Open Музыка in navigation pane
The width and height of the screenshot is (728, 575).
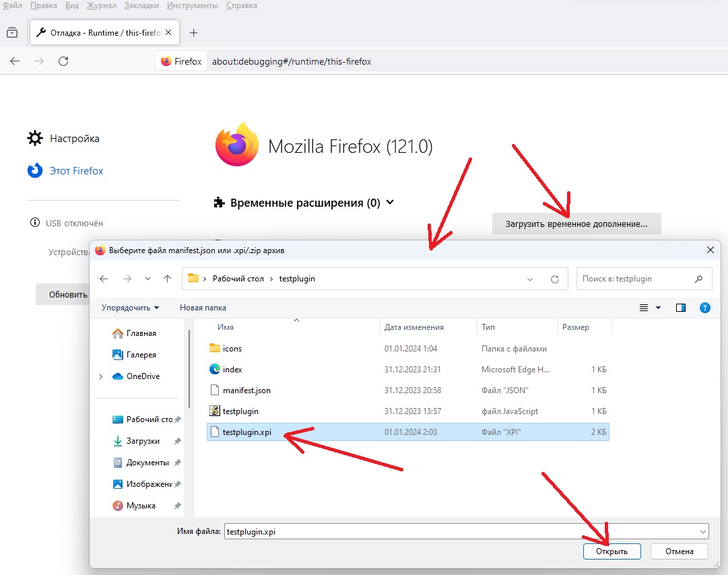pos(135,506)
